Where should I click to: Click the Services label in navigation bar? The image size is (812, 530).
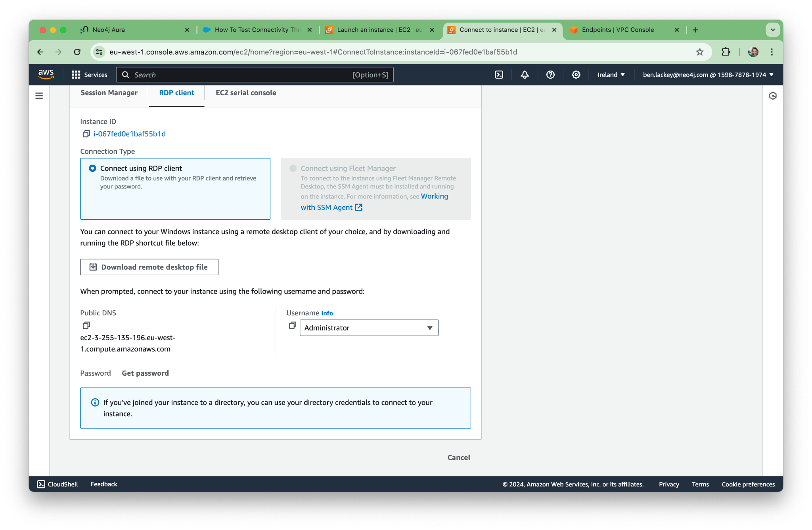(x=96, y=75)
